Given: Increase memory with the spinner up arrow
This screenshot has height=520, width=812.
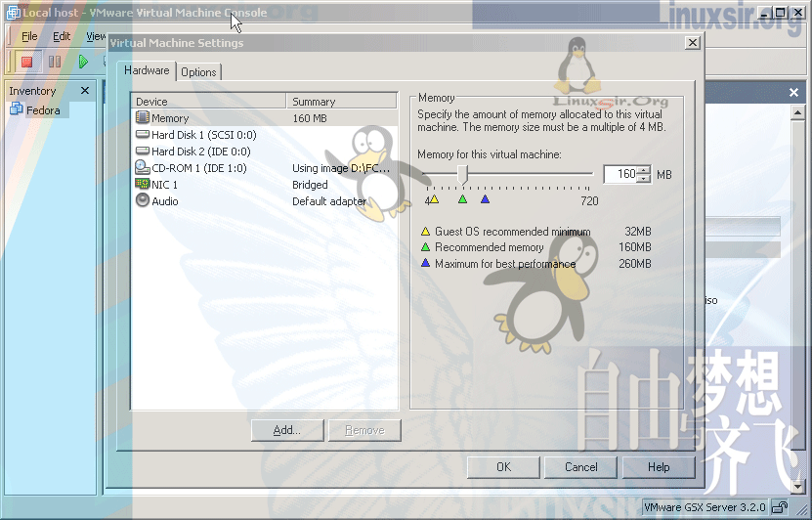Looking at the screenshot, I should pyautogui.click(x=644, y=170).
